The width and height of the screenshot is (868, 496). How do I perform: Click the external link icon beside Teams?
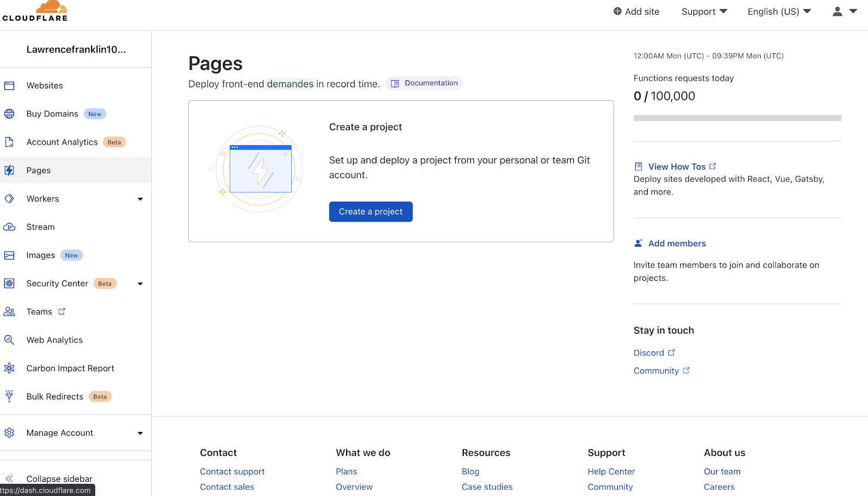62,311
